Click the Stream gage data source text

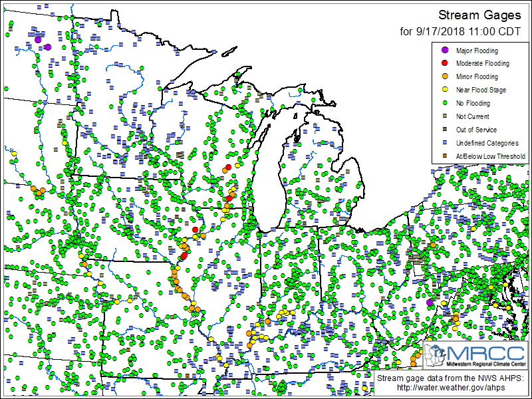[450, 378]
